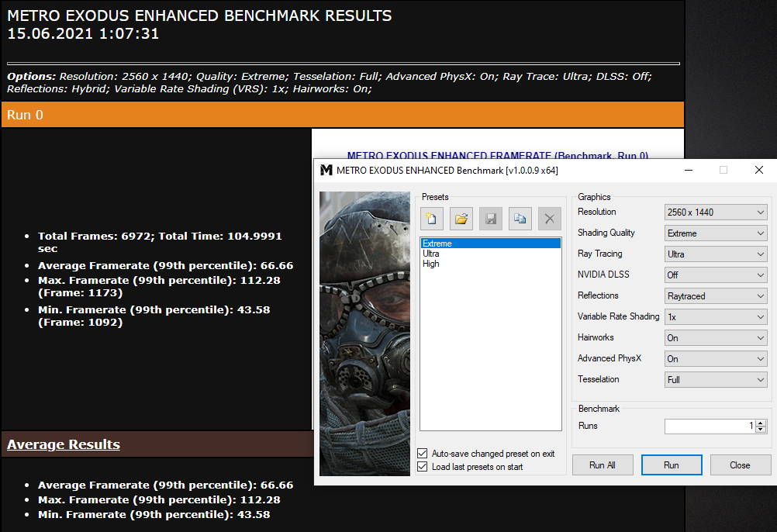Click the Close button

coord(741,465)
